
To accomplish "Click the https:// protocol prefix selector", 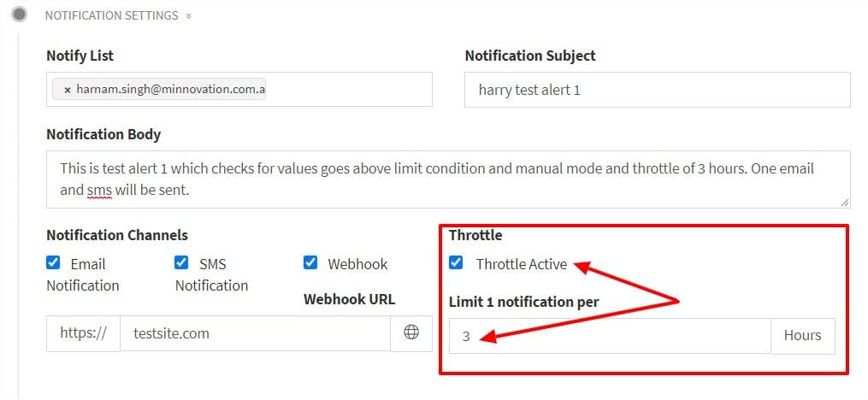I will tap(83, 333).
